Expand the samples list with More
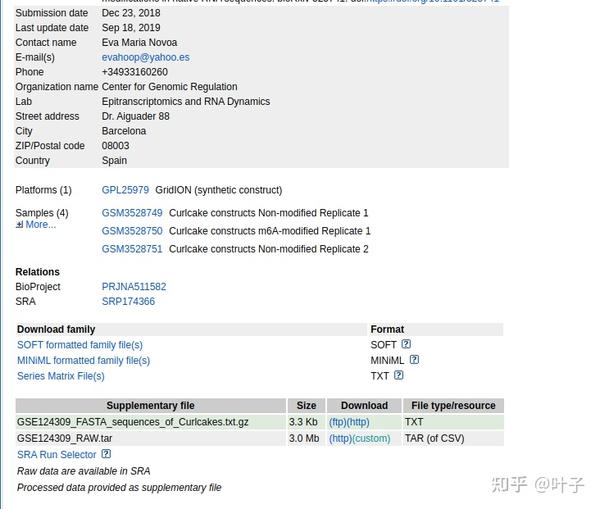Screen dimensions: 600x509 pos(36,225)
